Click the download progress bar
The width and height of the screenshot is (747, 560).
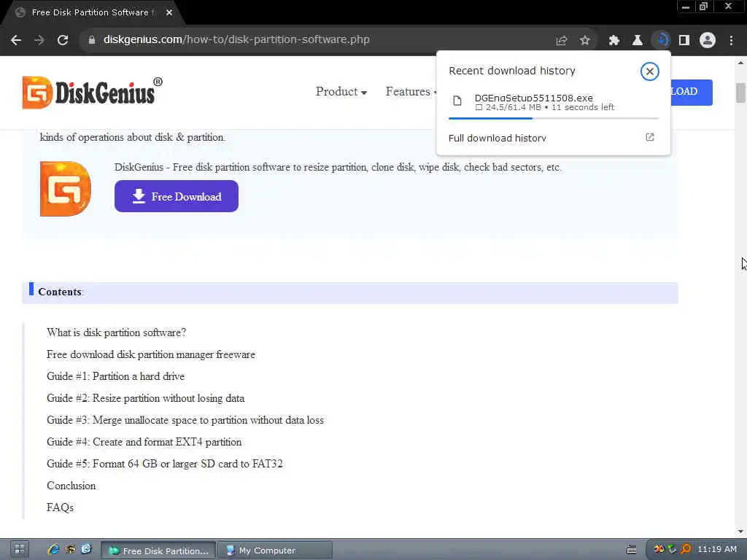[x=554, y=118]
